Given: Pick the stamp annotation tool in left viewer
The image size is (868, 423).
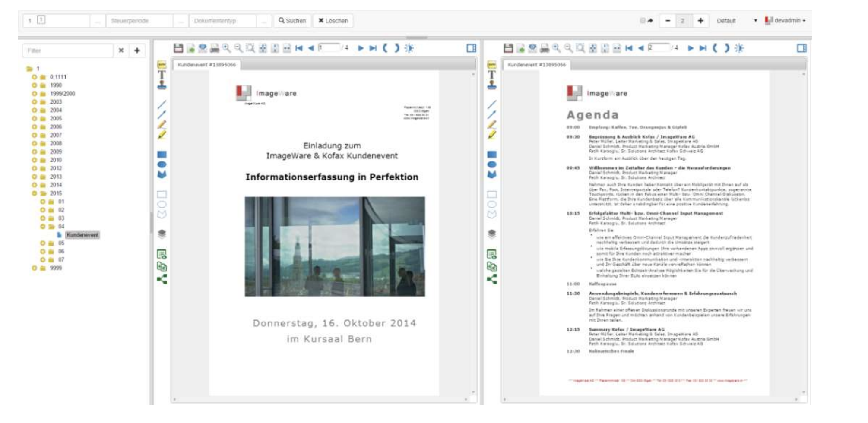Looking at the screenshot, I should pyautogui.click(x=162, y=85).
